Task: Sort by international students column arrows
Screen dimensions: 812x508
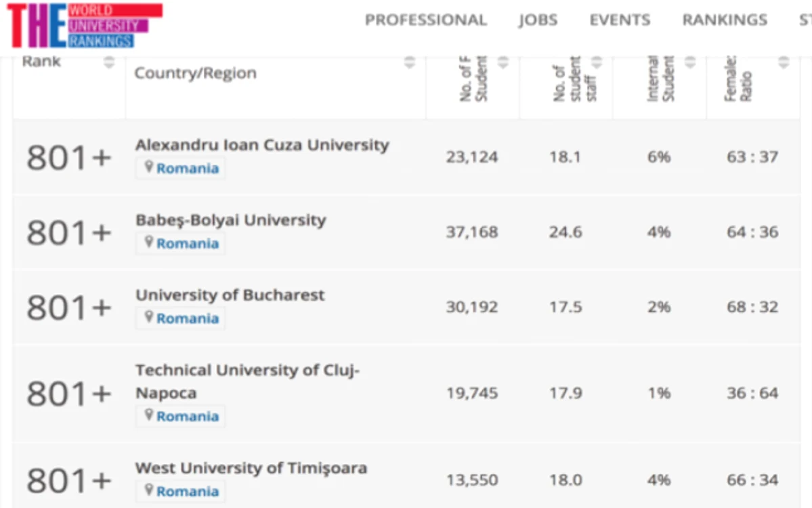Action: point(690,62)
